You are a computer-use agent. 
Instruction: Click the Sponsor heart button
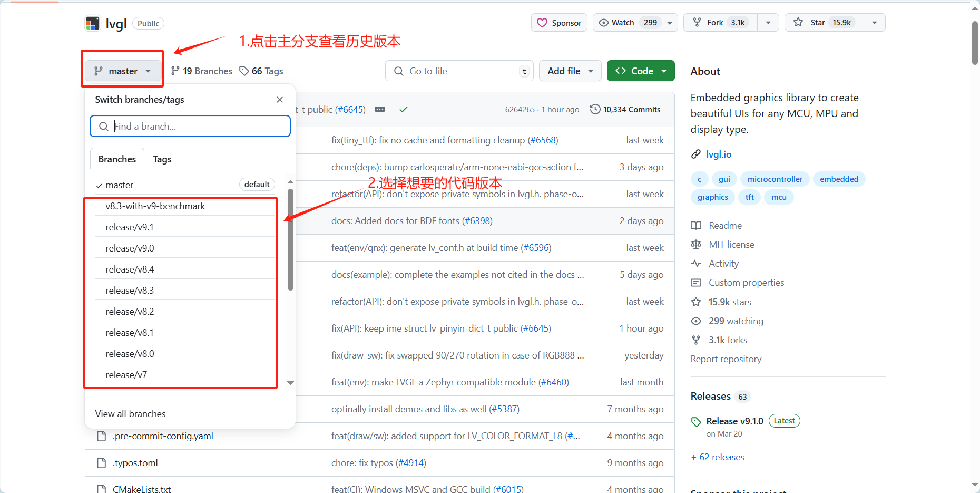pyautogui.click(x=559, y=23)
